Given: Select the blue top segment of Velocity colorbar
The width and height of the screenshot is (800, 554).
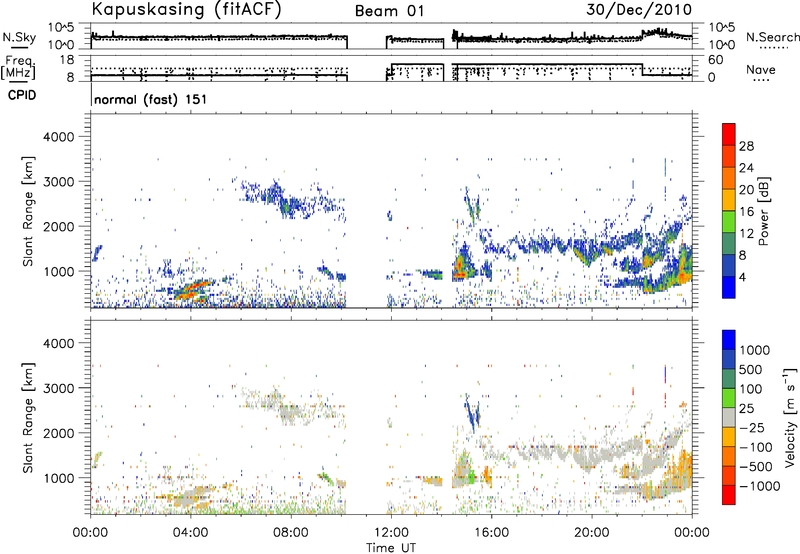Looking at the screenshot, I should point(729,340).
